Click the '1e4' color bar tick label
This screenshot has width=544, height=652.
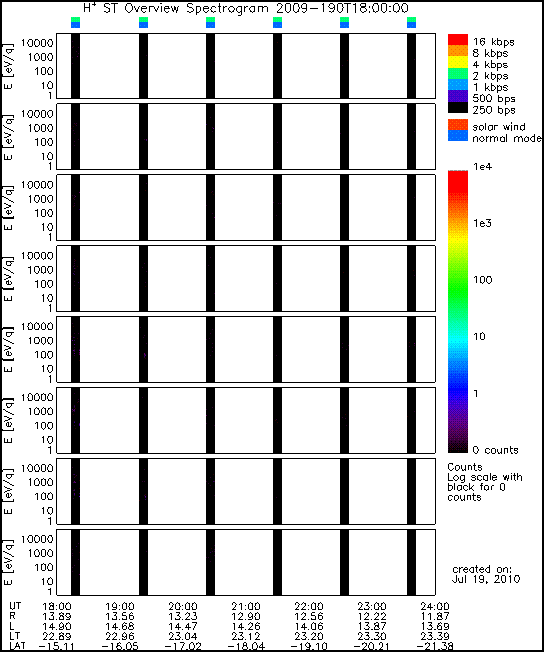tap(482, 167)
